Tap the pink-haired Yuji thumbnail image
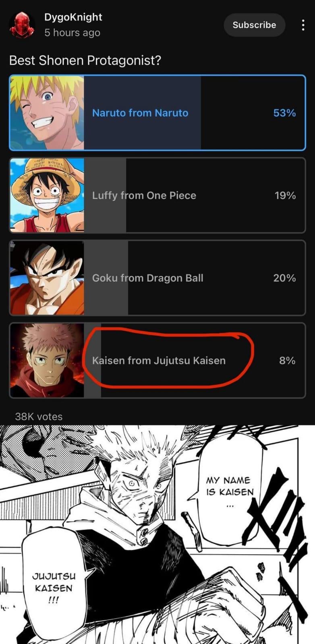315x644 pixels. [x=47, y=360]
